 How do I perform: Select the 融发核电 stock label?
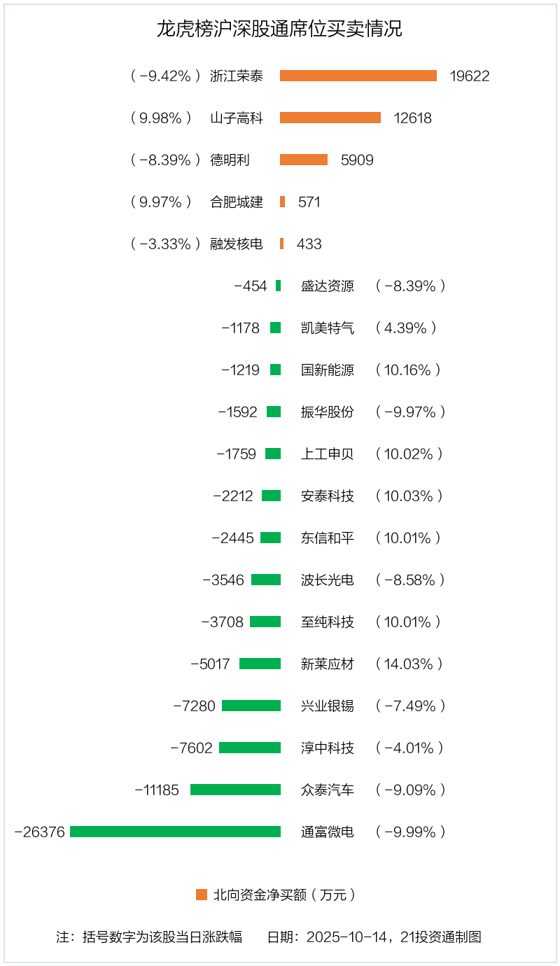pyautogui.click(x=237, y=244)
